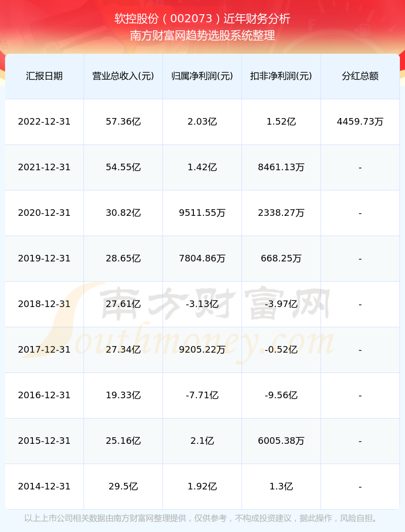Screen dimensions: 405x532
Task: Select the value 668.25万
Action: 281,258
